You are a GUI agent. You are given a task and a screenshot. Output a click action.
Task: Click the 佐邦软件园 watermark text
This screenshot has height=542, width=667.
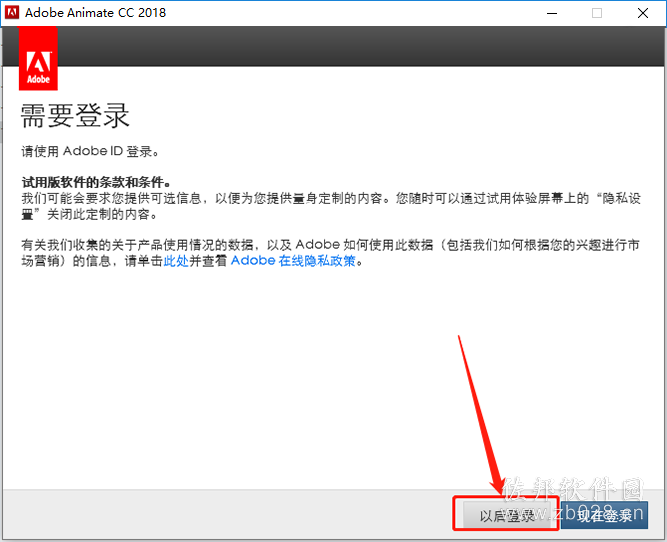click(573, 489)
